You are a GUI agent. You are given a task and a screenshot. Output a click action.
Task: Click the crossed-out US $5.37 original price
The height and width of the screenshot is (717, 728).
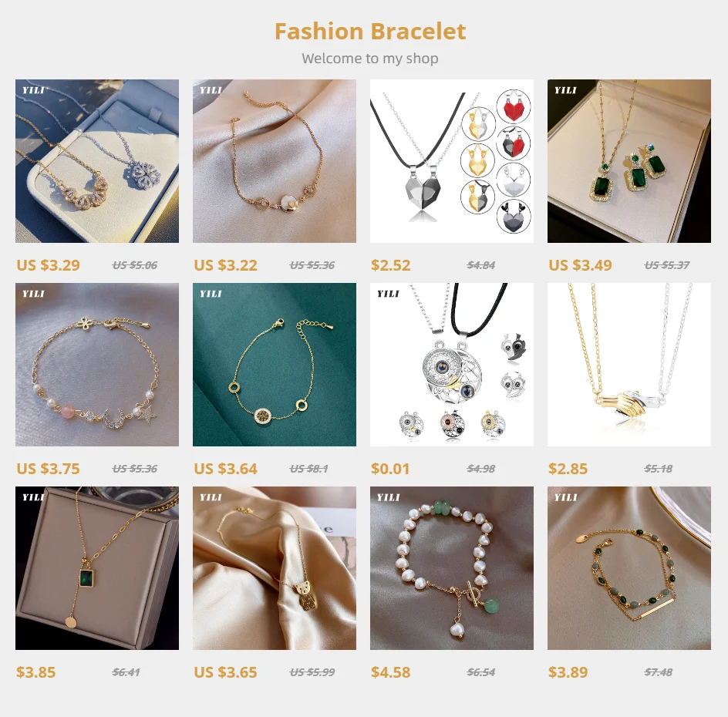coord(667,265)
